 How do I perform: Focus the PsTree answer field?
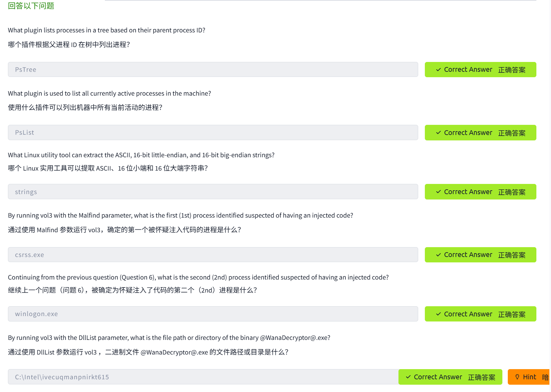tap(213, 70)
